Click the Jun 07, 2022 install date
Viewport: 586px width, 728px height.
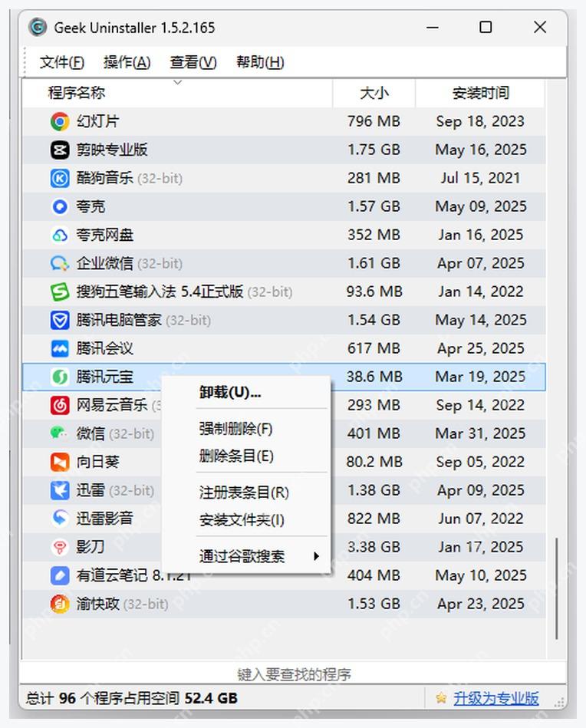pos(481,519)
